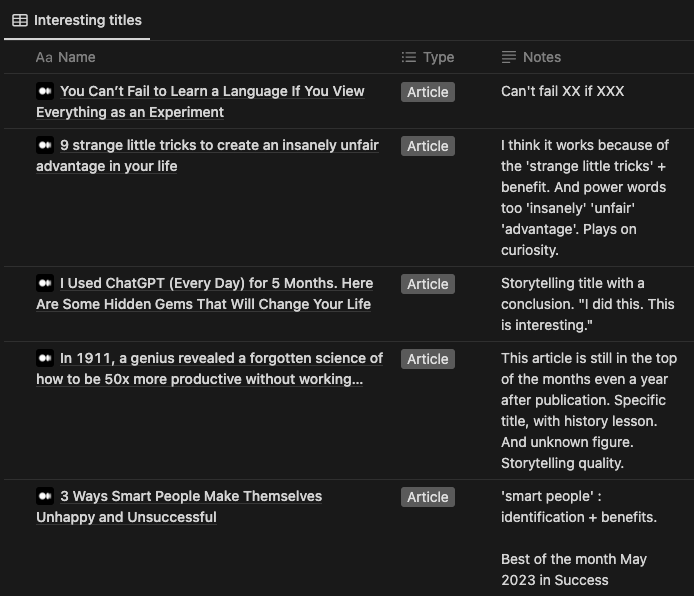Click the table icon beside Interesting titles
The image size is (694, 596).
pos(20,20)
